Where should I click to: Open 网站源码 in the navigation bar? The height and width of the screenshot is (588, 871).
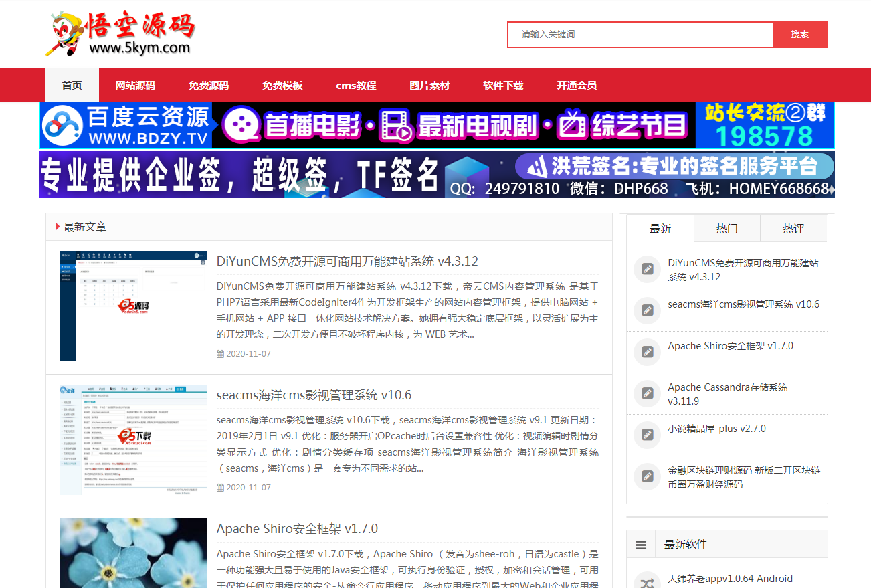pos(135,86)
